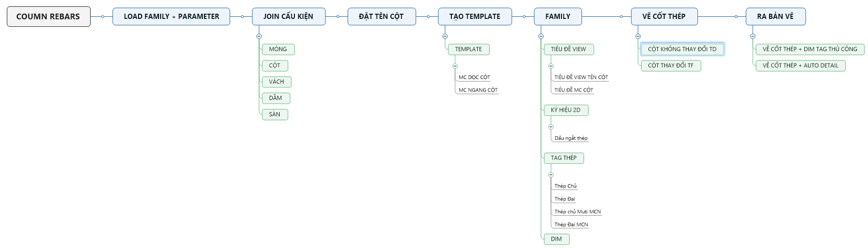Select the ĐẶT TÊN CỘT node
The height and width of the screenshot is (250, 868).
coord(381,17)
